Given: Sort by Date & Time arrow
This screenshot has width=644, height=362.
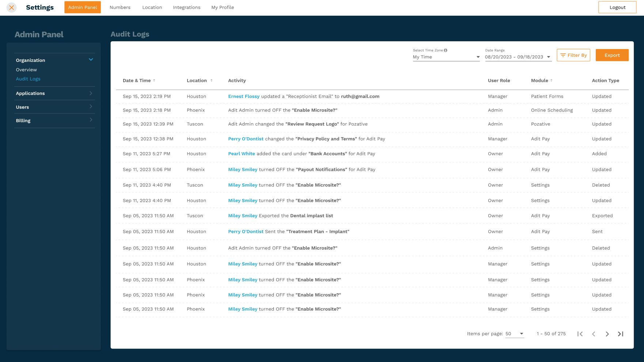Looking at the screenshot, I should (x=154, y=80).
